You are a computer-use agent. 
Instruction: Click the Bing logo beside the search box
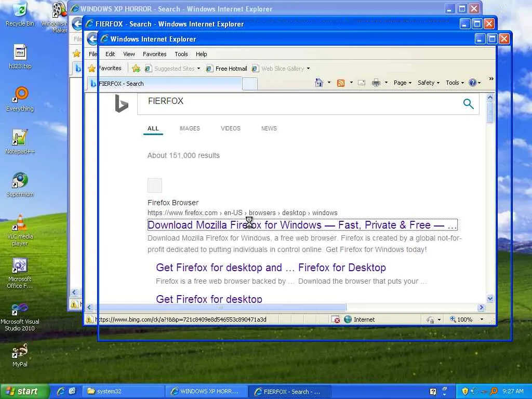[122, 103]
